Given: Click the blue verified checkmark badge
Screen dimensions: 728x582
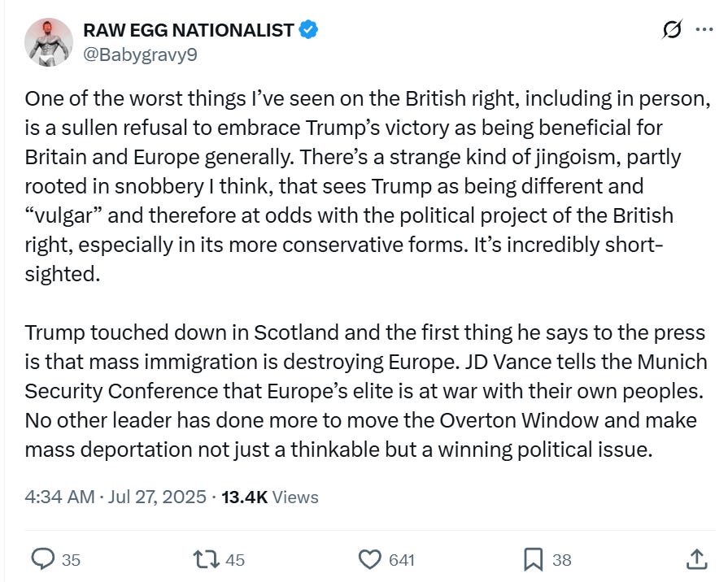Looking at the screenshot, I should click(x=308, y=31).
